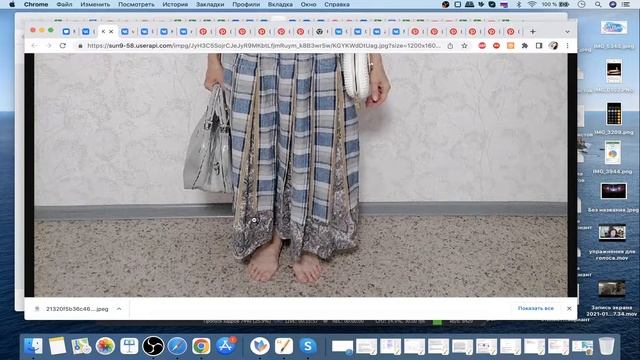Open Bluetooth status menu
640x360 pixels.
[519, 4]
